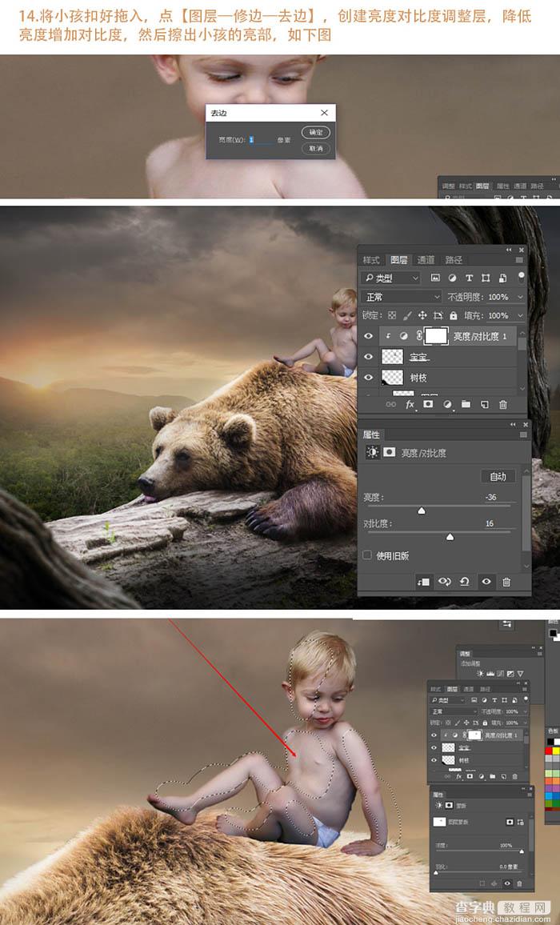560x925 pixels.
Task: Select mask thumbnail of 亮度/对比度 1 layer
Action: pos(436,336)
